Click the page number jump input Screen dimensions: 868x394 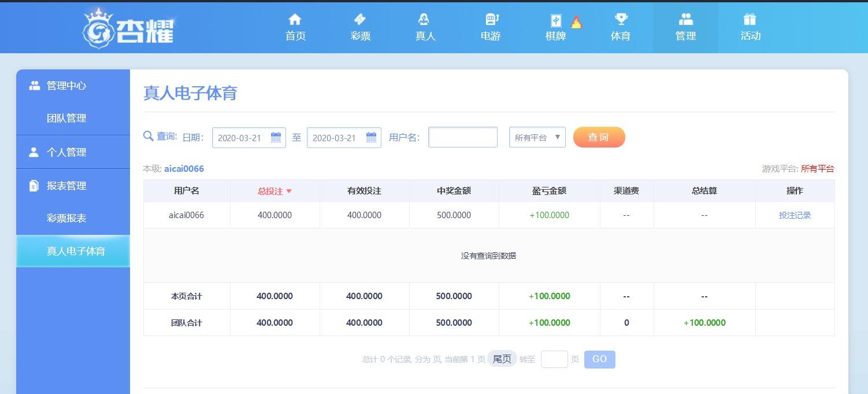point(554,359)
